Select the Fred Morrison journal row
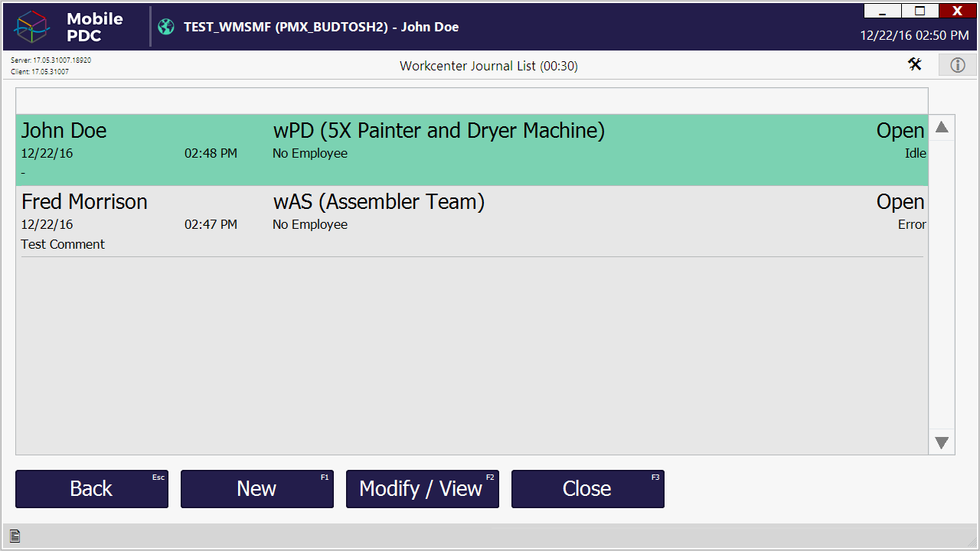 (x=84, y=202)
